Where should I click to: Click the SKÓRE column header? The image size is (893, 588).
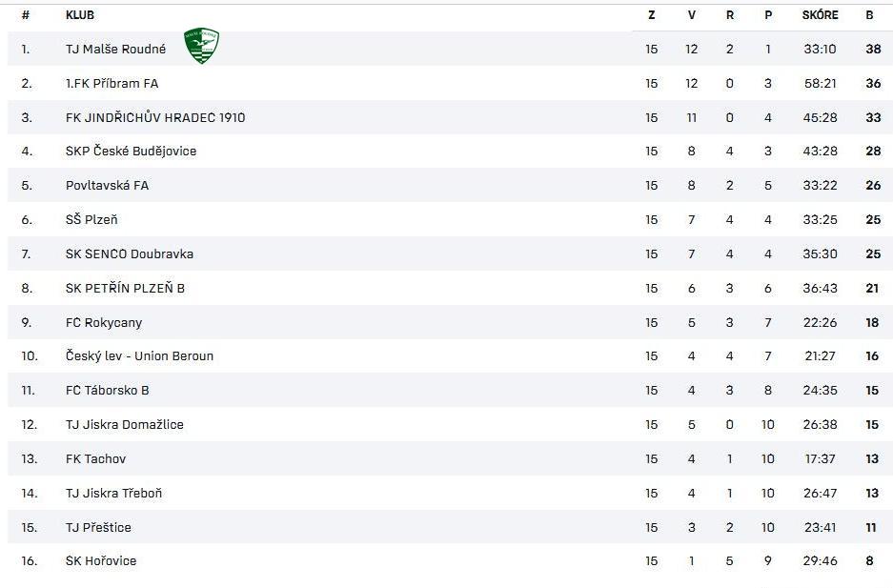click(821, 15)
